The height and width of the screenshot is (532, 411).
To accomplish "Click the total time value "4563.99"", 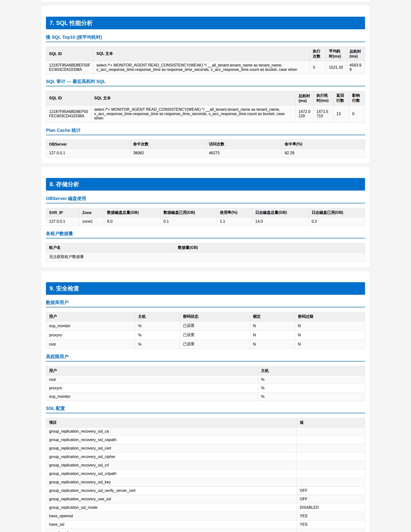I will (x=355, y=67).
